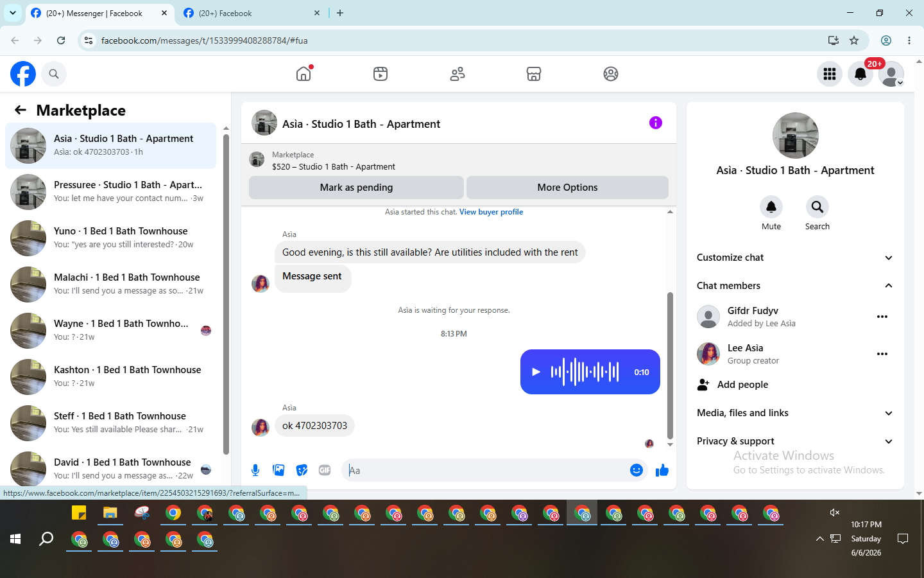Open Windows taskbar search
Image resolution: width=924 pixels, height=578 pixels.
(46, 539)
